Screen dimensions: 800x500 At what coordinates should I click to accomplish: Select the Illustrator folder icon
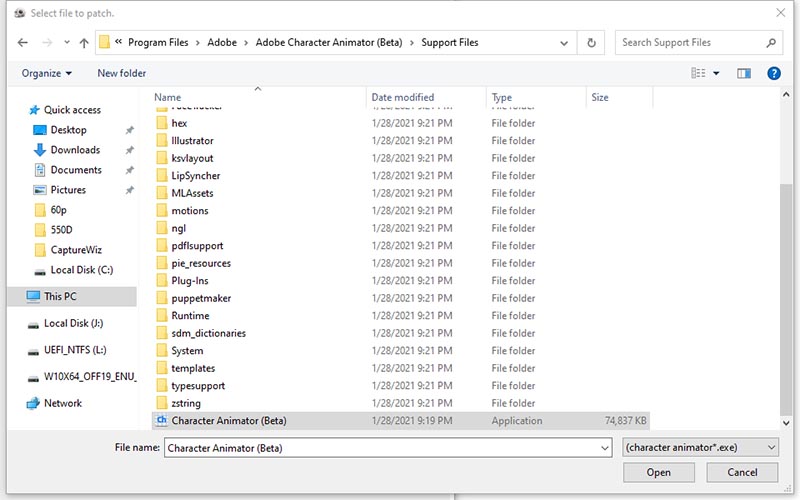pyautogui.click(x=162, y=141)
